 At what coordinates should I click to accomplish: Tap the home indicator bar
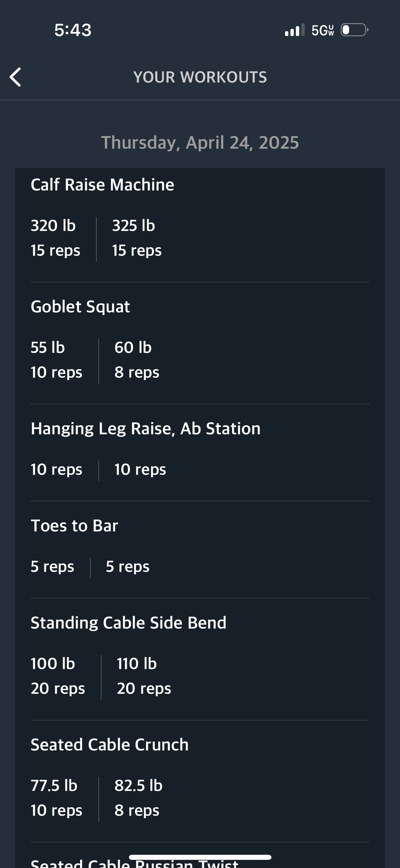[x=200, y=857]
